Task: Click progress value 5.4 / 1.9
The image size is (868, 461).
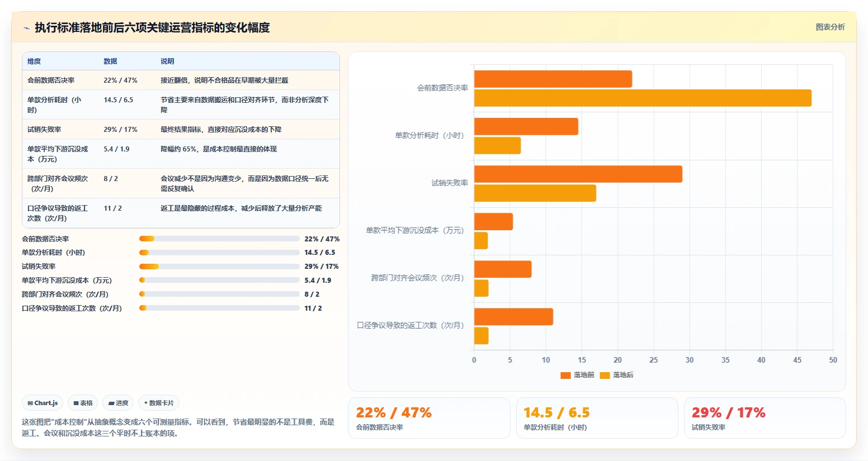Action: pyautogui.click(x=318, y=281)
